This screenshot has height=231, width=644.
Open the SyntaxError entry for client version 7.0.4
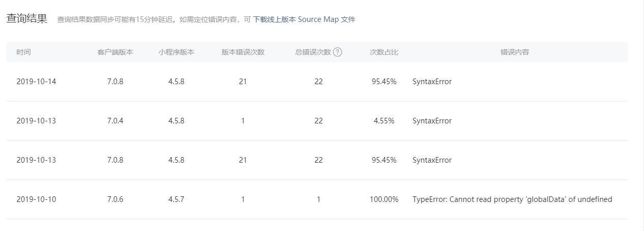coord(432,121)
